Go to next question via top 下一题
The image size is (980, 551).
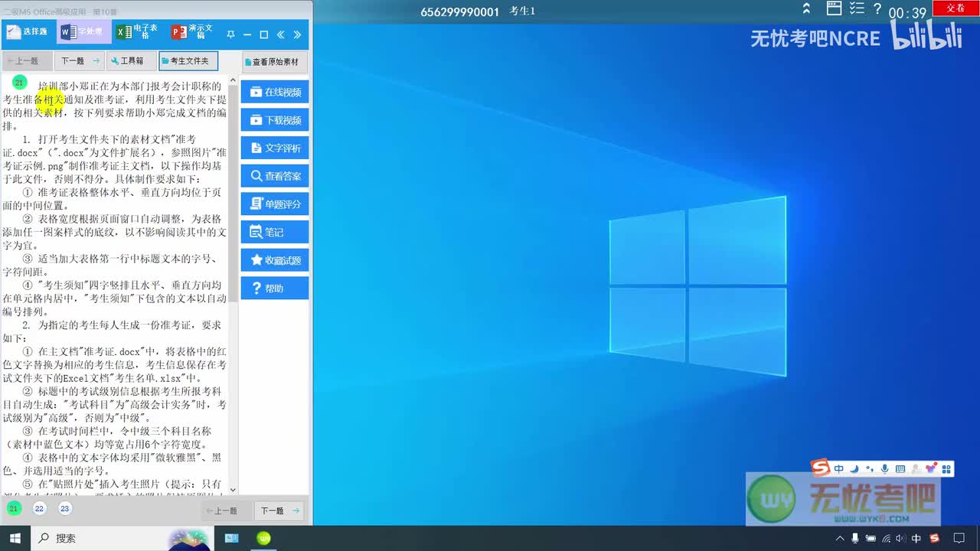coord(80,60)
